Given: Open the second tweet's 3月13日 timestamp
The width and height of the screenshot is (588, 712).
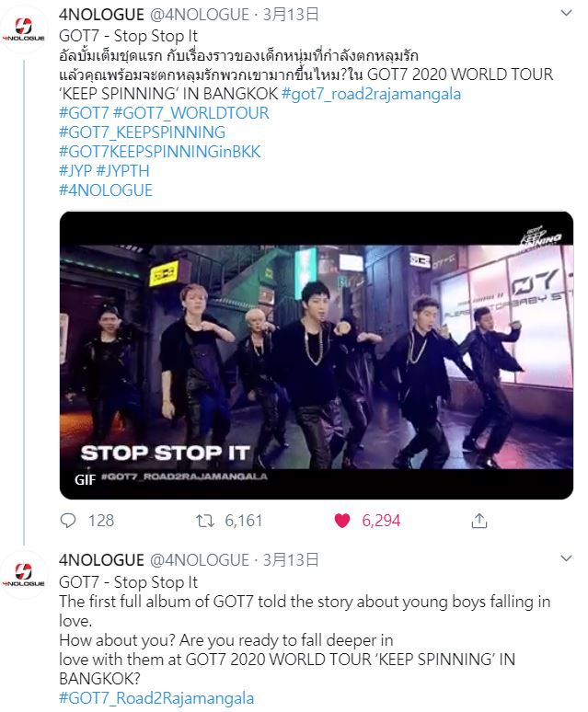Looking at the screenshot, I should coord(291,560).
